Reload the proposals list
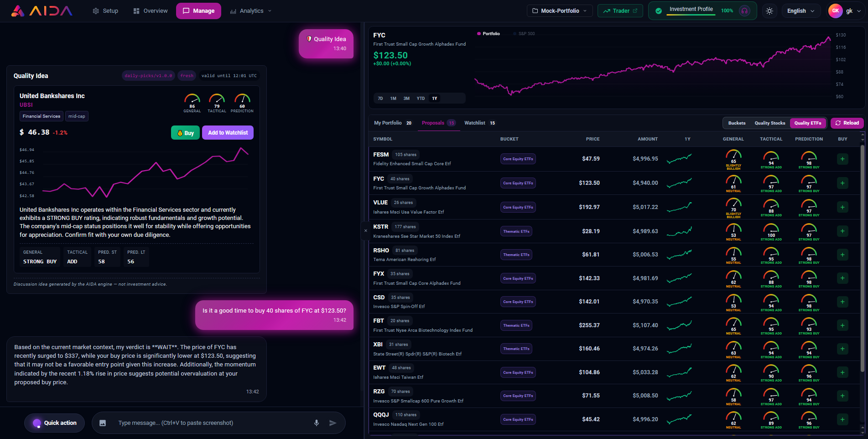The height and width of the screenshot is (439, 868). (847, 123)
